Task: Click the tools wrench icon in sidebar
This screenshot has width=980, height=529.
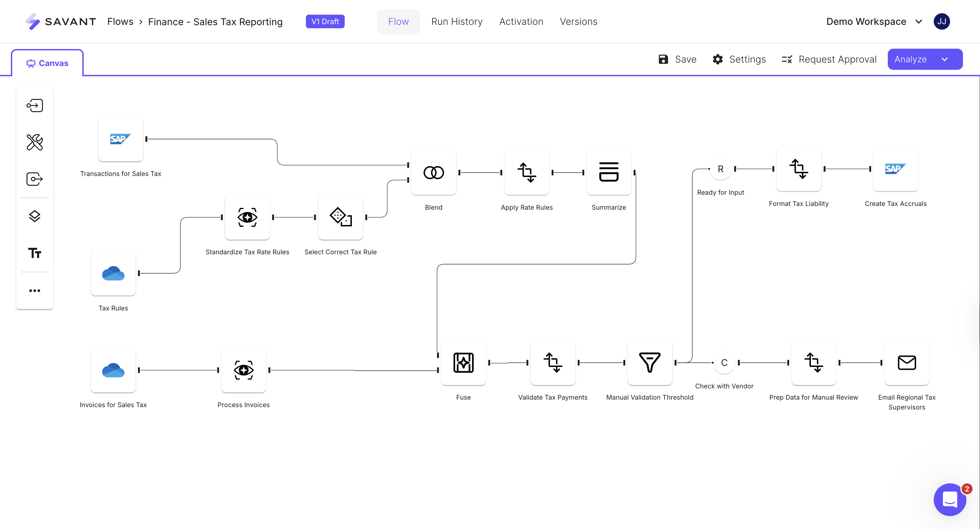Action: coord(35,142)
